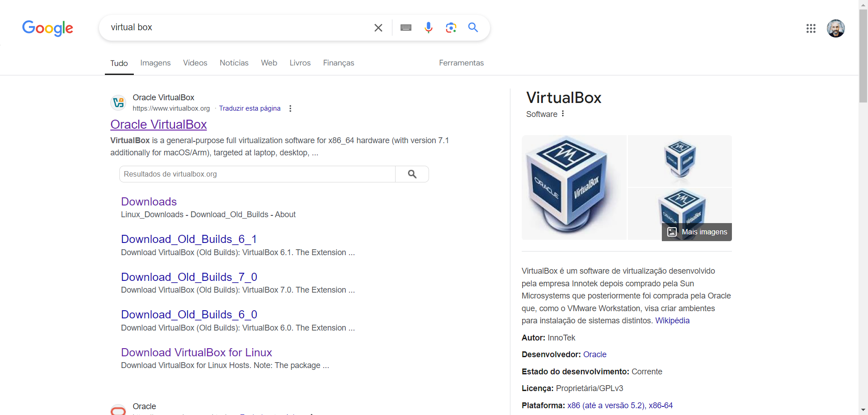Open more options next to Software label
This screenshot has height=415, width=868.
[563, 114]
